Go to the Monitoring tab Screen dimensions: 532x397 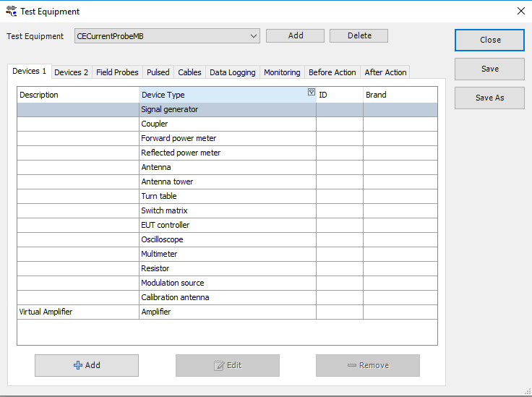coord(282,72)
